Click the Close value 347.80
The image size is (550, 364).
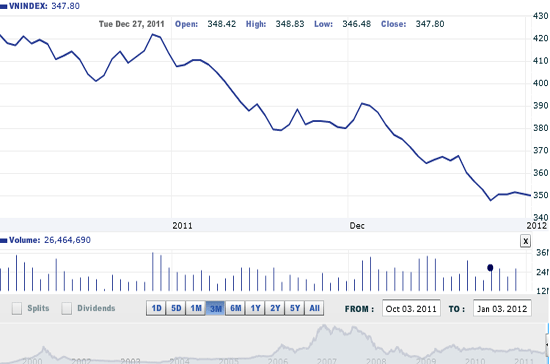[430, 24]
